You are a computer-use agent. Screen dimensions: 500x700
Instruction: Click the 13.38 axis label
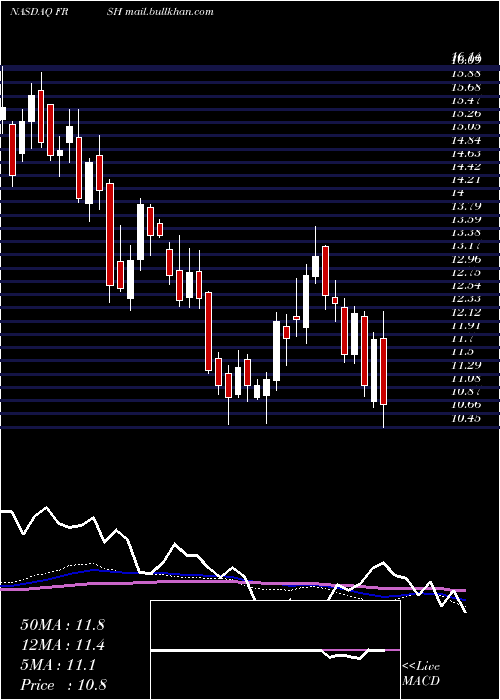(x=466, y=232)
